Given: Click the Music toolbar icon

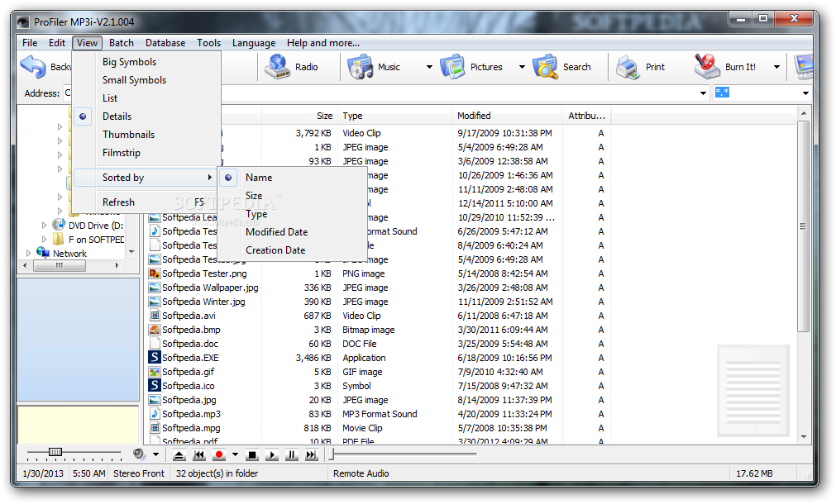Looking at the screenshot, I should pyautogui.click(x=361, y=67).
